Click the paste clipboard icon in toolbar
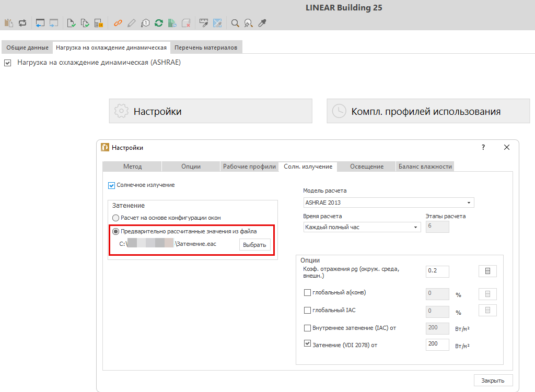 coord(9,23)
